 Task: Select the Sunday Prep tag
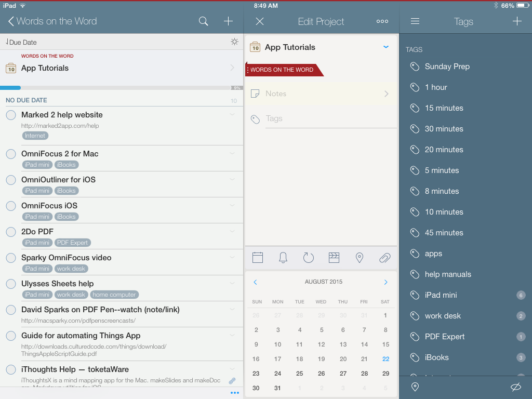click(x=447, y=66)
